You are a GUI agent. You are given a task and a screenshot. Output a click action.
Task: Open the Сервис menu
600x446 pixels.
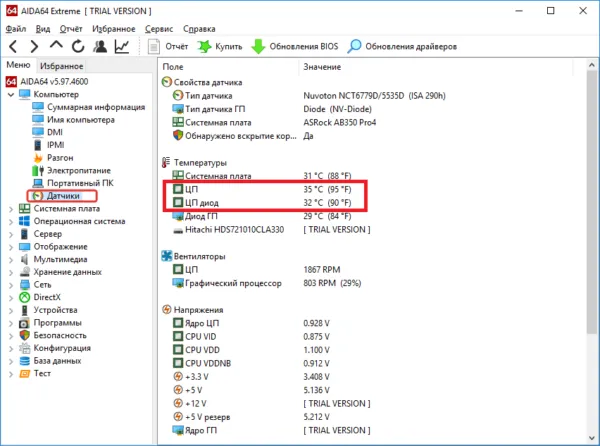click(159, 29)
